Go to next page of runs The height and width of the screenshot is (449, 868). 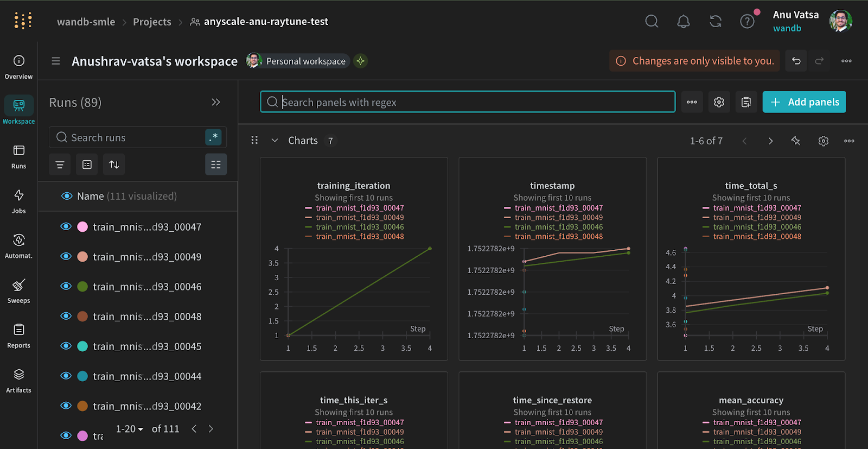tap(211, 429)
